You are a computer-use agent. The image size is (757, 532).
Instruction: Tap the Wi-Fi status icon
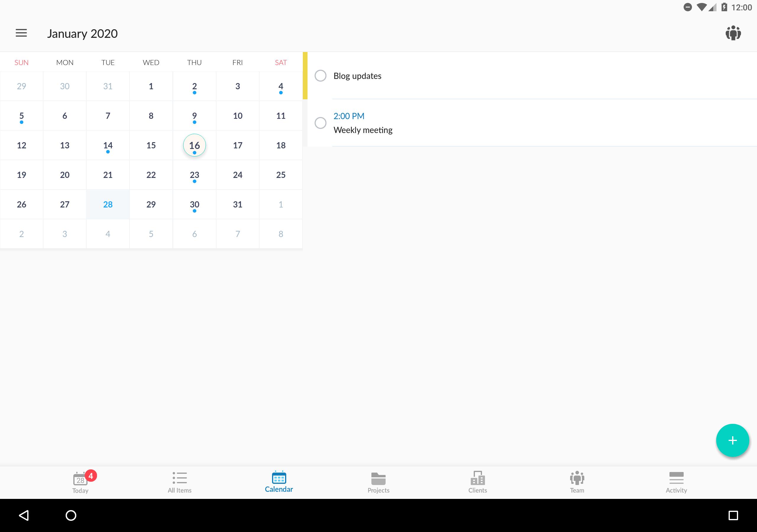pos(701,7)
